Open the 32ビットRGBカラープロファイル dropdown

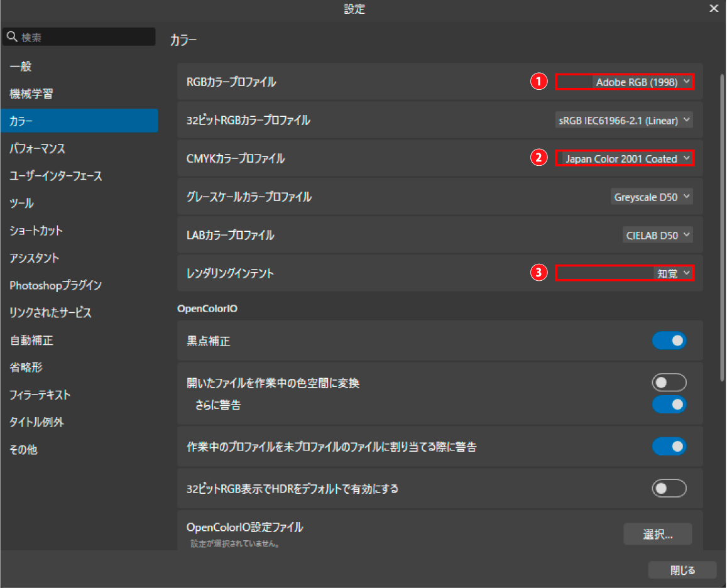(625, 121)
